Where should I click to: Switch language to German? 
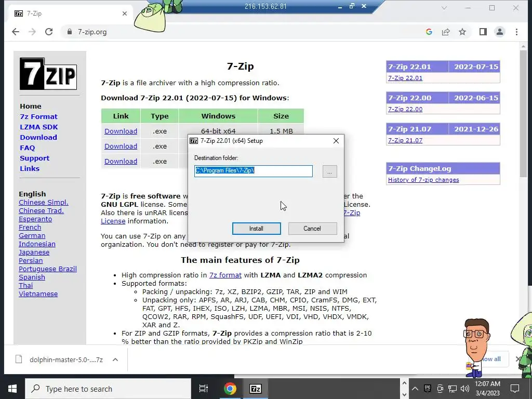(x=32, y=236)
